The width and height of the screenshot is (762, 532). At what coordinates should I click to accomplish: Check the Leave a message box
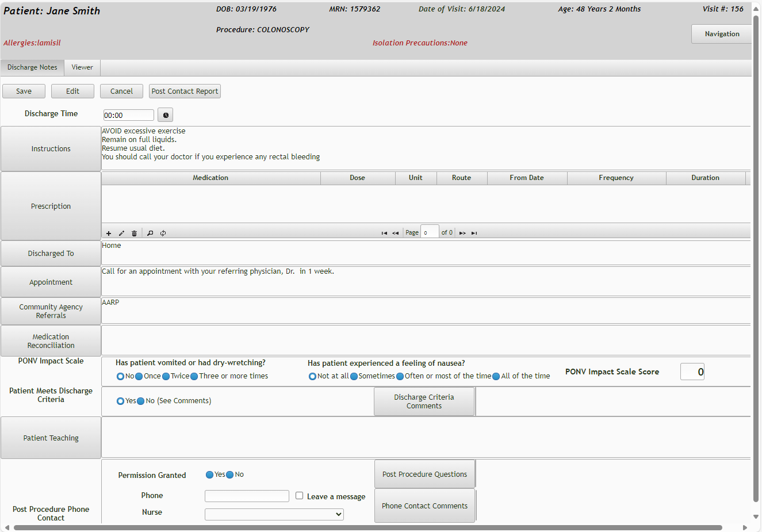pyautogui.click(x=300, y=496)
